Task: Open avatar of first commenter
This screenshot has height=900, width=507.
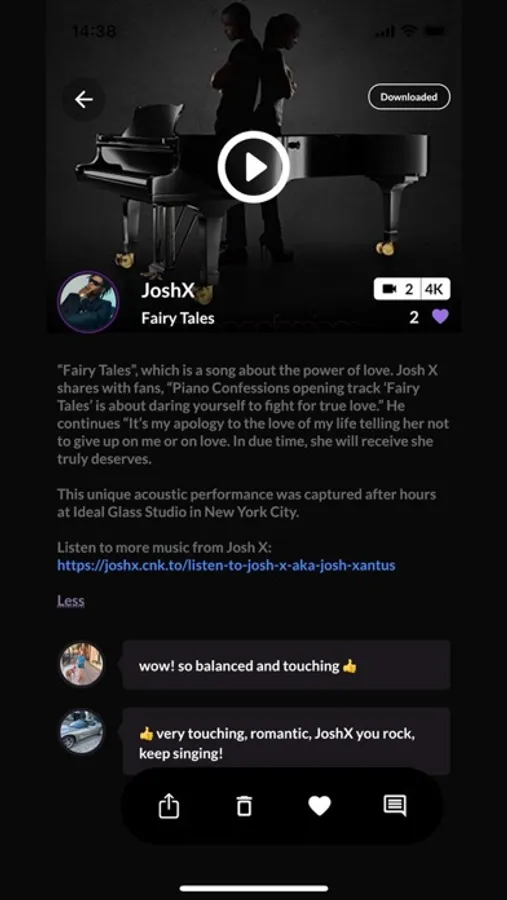Action: click(x=82, y=664)
